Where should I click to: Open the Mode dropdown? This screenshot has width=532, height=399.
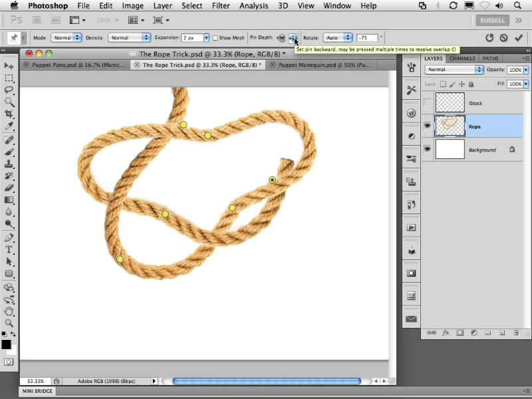tap(66, 38)
